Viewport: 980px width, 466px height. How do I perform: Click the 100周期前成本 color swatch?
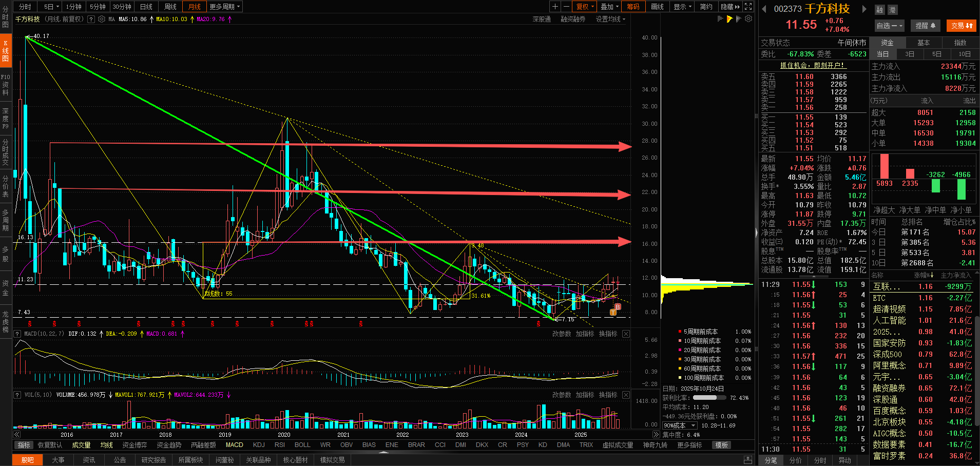(680, 378)
